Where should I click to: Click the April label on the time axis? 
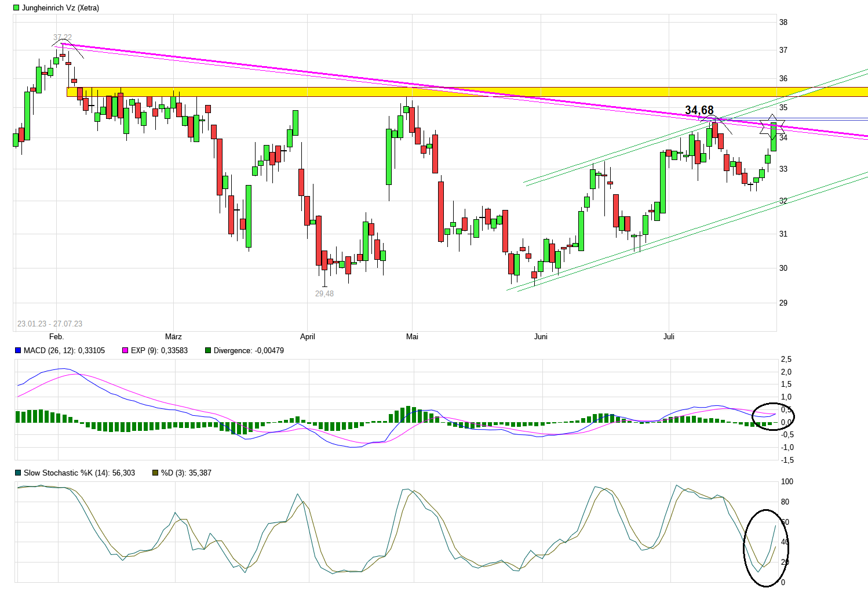(308, 337)
